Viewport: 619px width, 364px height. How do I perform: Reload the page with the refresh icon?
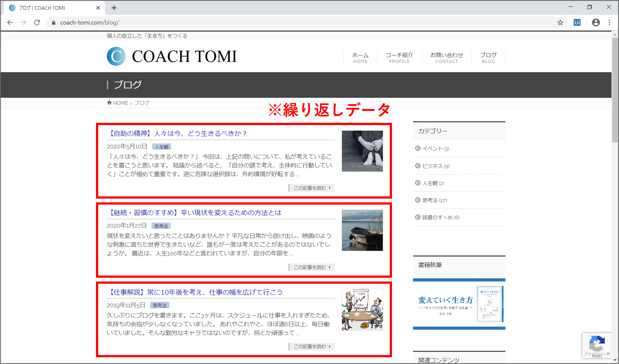[x=37, y=22]
